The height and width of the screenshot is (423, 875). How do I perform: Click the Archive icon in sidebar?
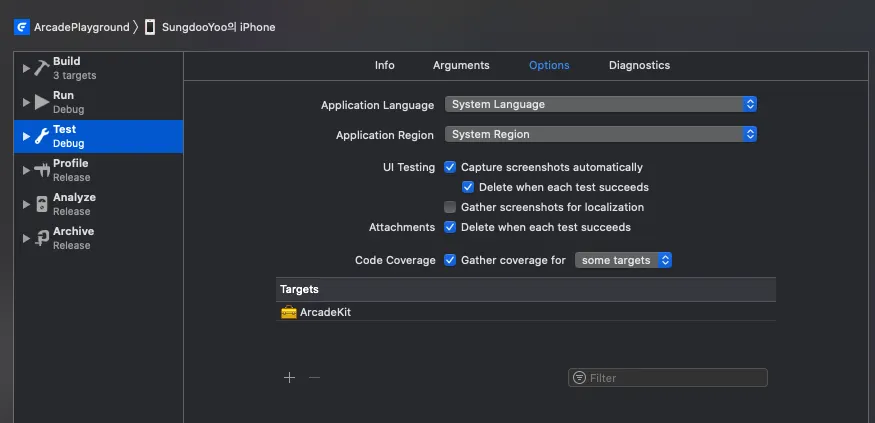(41, 238)
